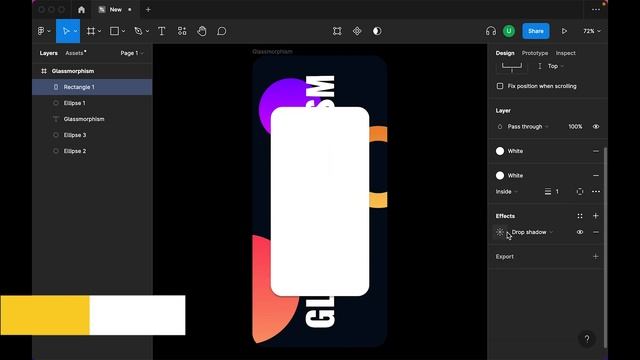Remove the Drop shadow effect

[596, 232]
